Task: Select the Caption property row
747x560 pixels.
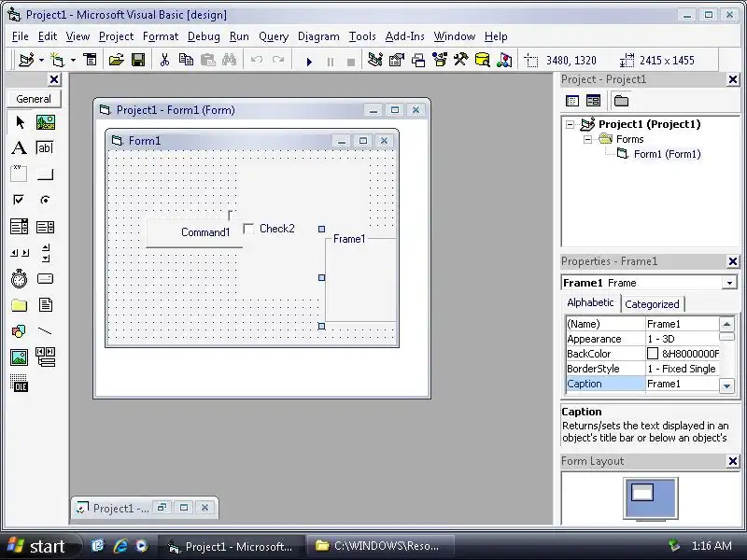Action: tap(642, 384)
